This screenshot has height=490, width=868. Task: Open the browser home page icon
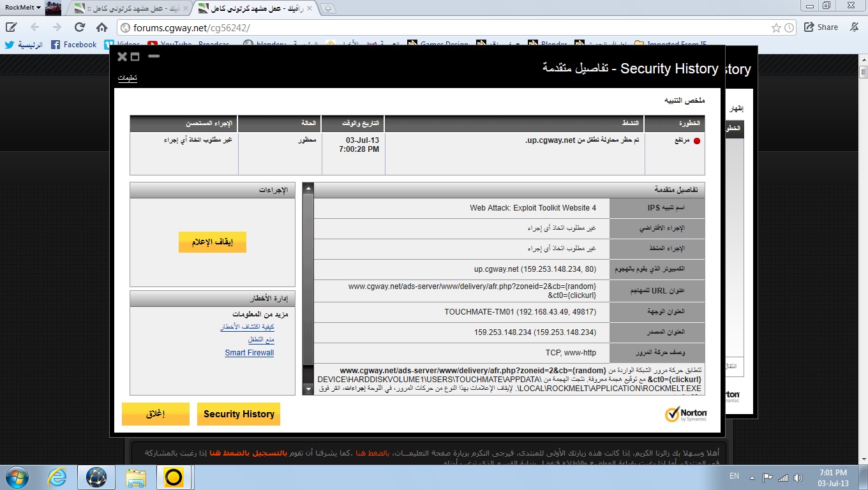[x=101, y=27]
